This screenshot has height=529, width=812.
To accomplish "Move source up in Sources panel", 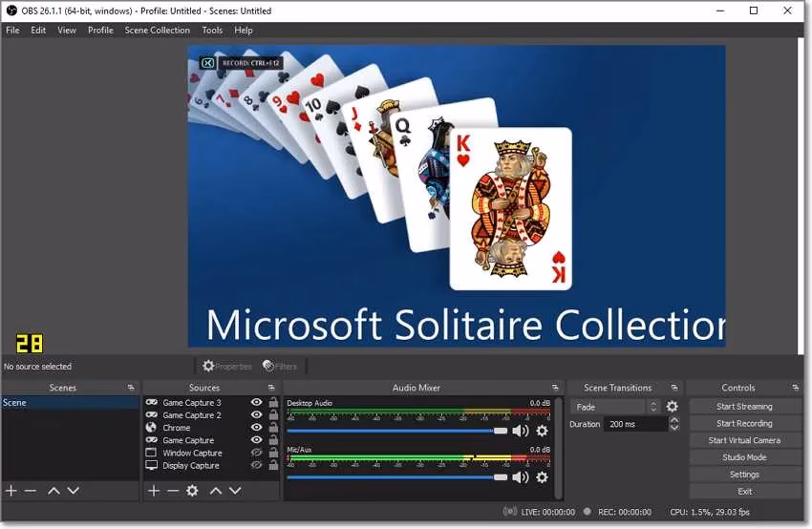I will (216, 490).
